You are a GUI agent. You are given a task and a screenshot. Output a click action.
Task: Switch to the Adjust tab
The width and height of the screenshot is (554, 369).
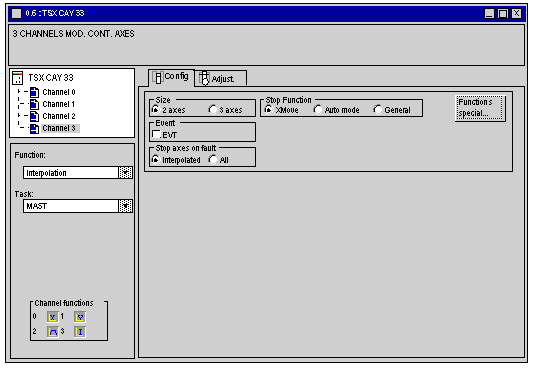tap(221, 78)
